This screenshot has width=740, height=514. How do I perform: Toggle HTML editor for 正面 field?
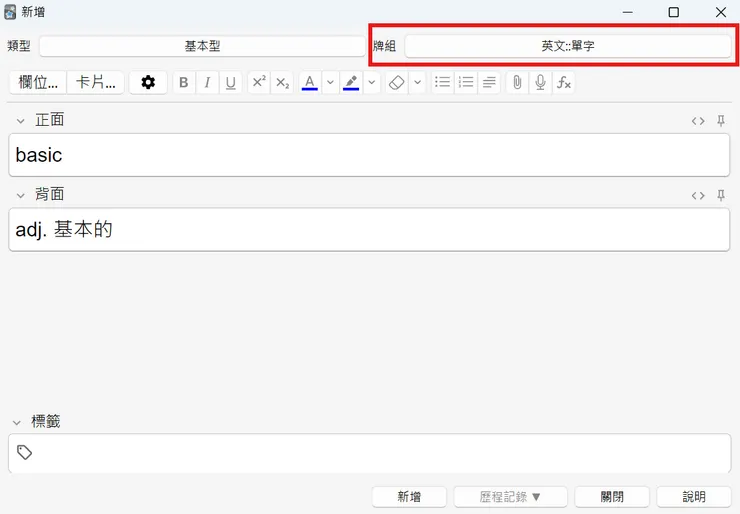click(x=698, y=121)
